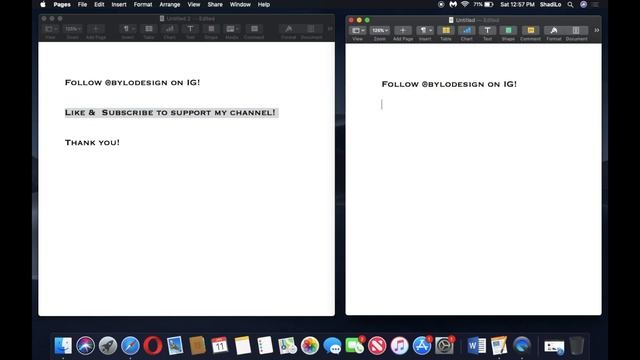Open Insert dropdown in Untitled window toolbar
Image resolution: width=640 pixels, height=360 pixels.
(425, 31)
